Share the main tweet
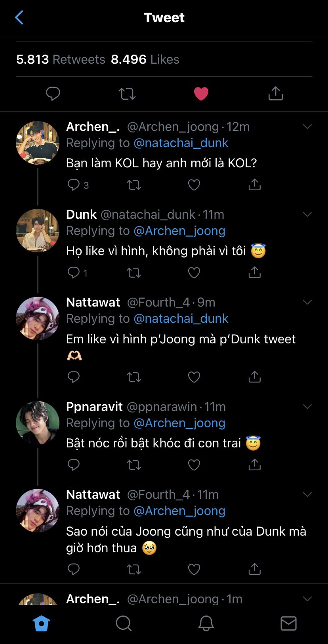The height and width of the screenshot is (644, 328). [275, 94]
